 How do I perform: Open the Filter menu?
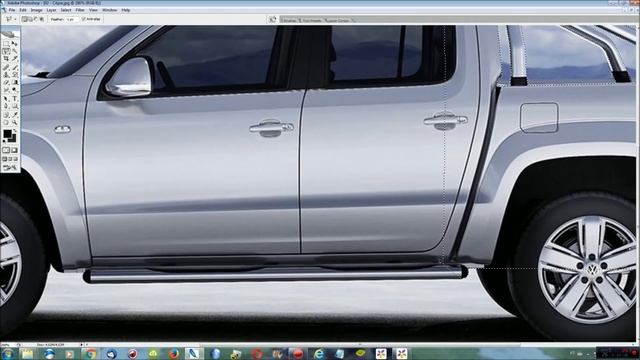click(80, 10)
